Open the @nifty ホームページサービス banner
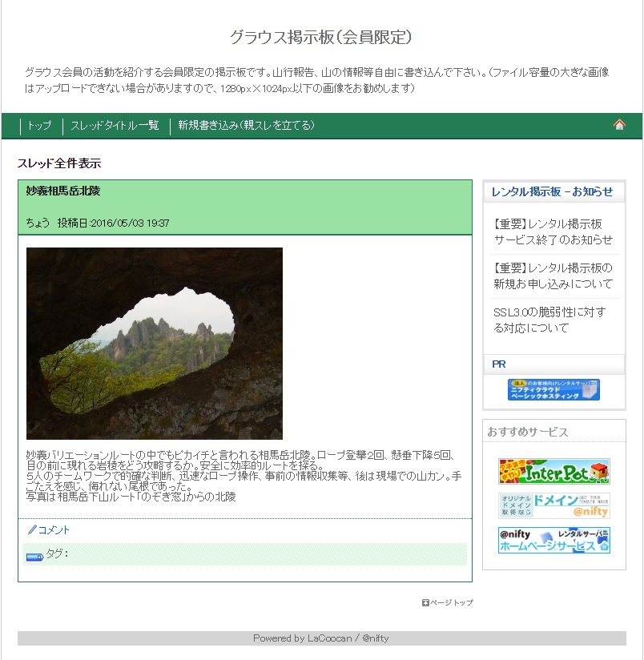 coord(553,540)
